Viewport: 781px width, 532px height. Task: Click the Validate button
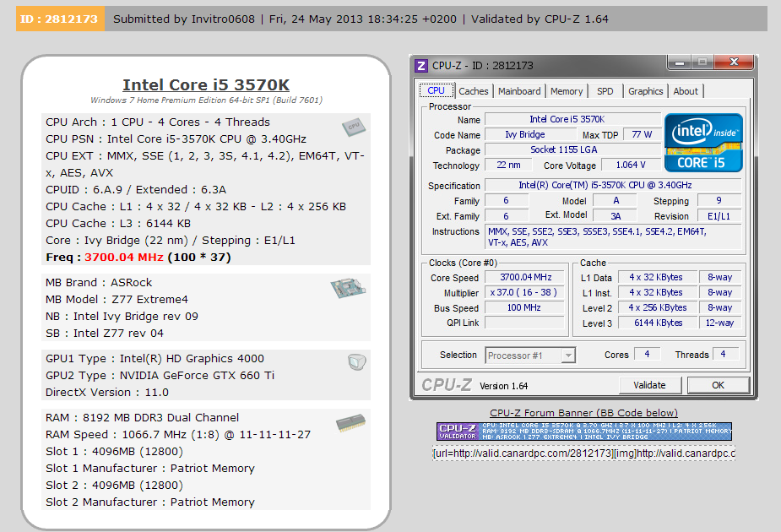[x=649, y=385]
